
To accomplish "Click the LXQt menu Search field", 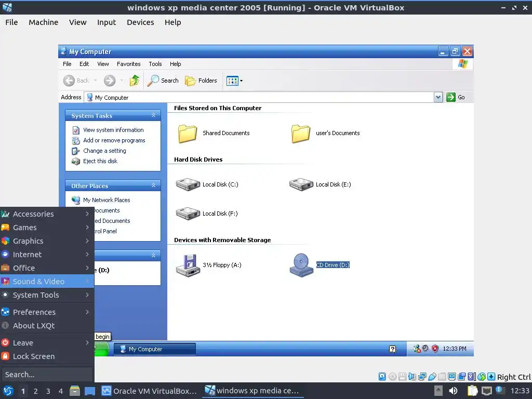I will [x=47, y=375].
